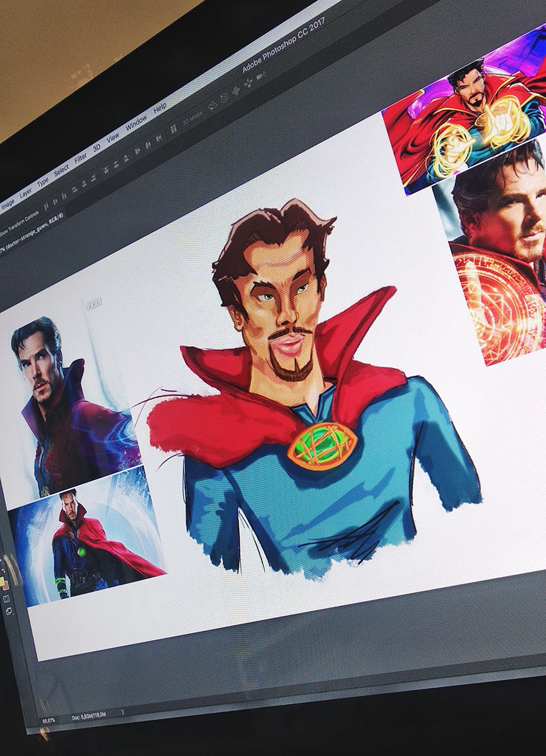
Task: Click the 3D Mode label
Action: point(193,117)
